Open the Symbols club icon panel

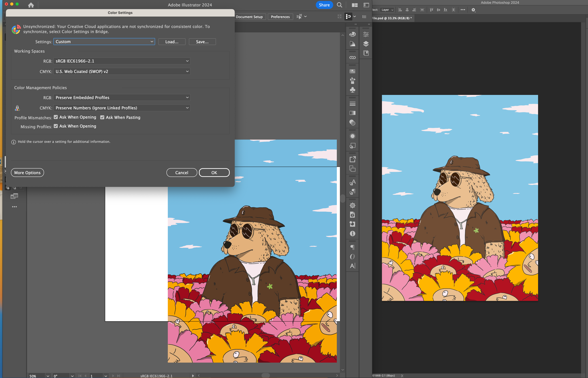pyautogui.click(x=352, y=90)
